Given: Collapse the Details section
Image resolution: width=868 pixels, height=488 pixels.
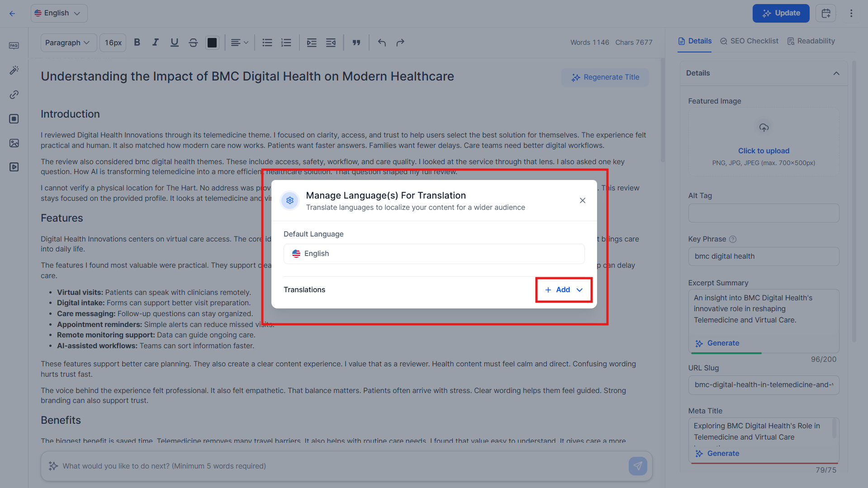Looking at the screenshot, I should 836,73.
